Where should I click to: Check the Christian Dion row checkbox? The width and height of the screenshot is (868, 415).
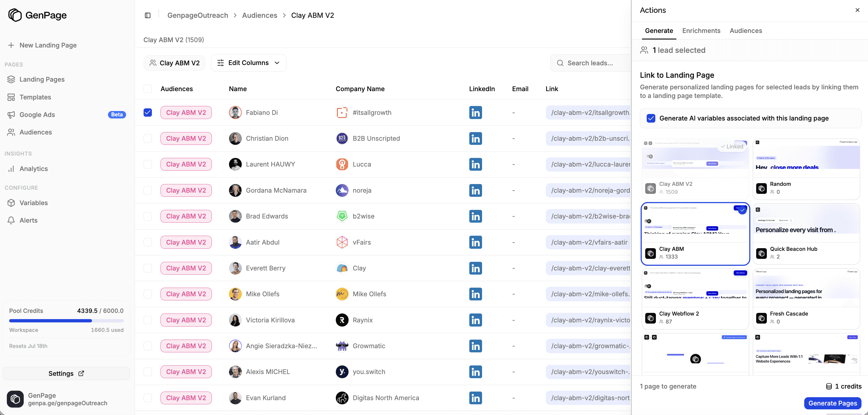point(148,139)
